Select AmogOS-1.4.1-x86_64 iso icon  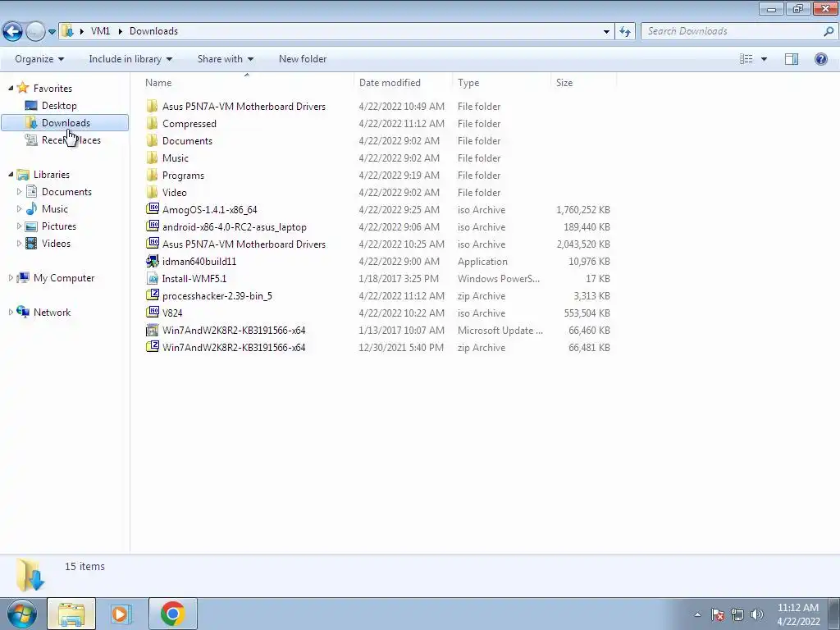tap(153, 209)
